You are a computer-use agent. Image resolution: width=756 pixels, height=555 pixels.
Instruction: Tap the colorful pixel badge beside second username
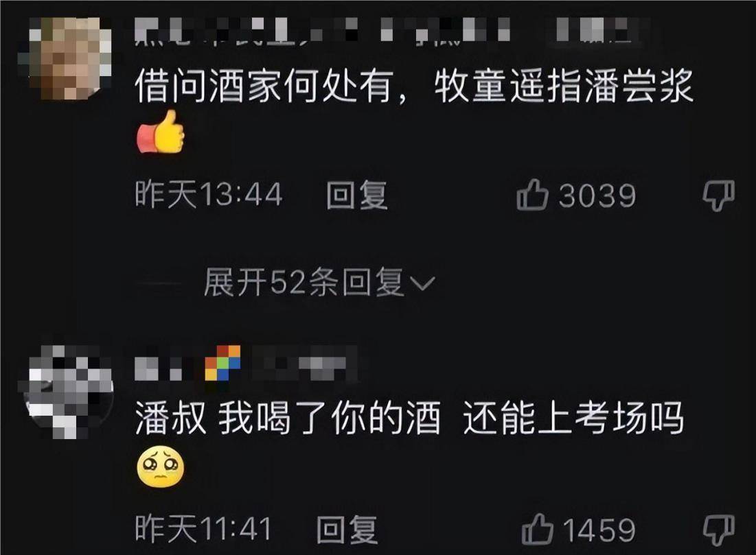[x=222, y=363]
